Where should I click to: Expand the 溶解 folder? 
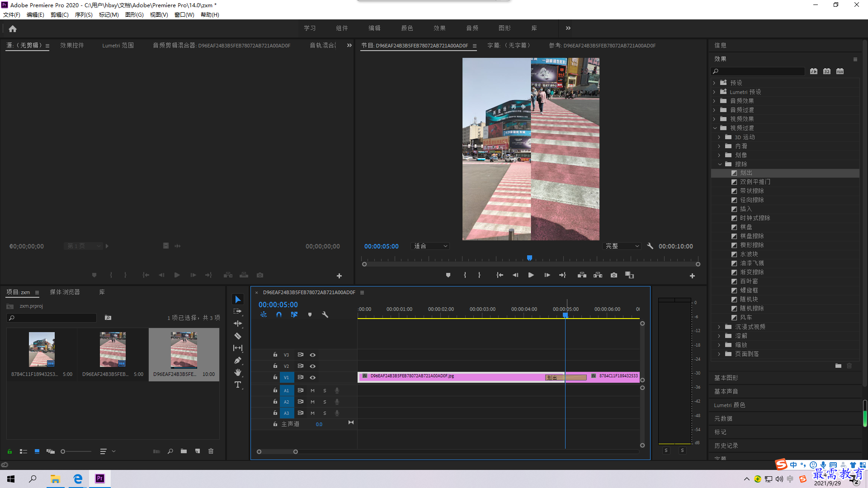pos(719,336)
